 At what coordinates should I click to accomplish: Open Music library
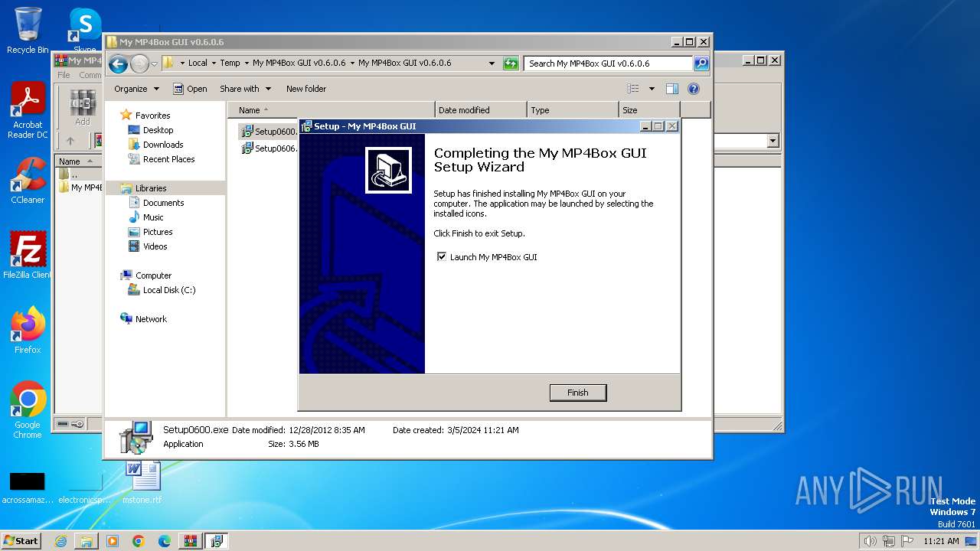click(x=153, y=217)
